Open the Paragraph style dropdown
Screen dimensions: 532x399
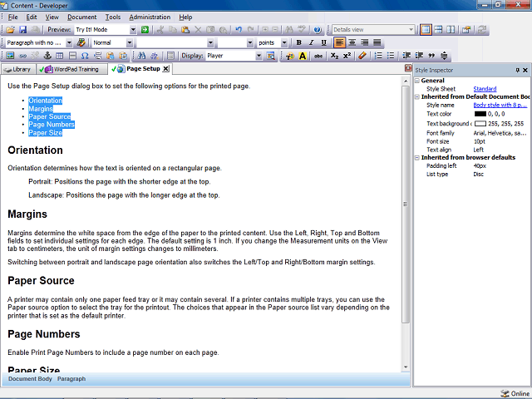pos(69,42)
